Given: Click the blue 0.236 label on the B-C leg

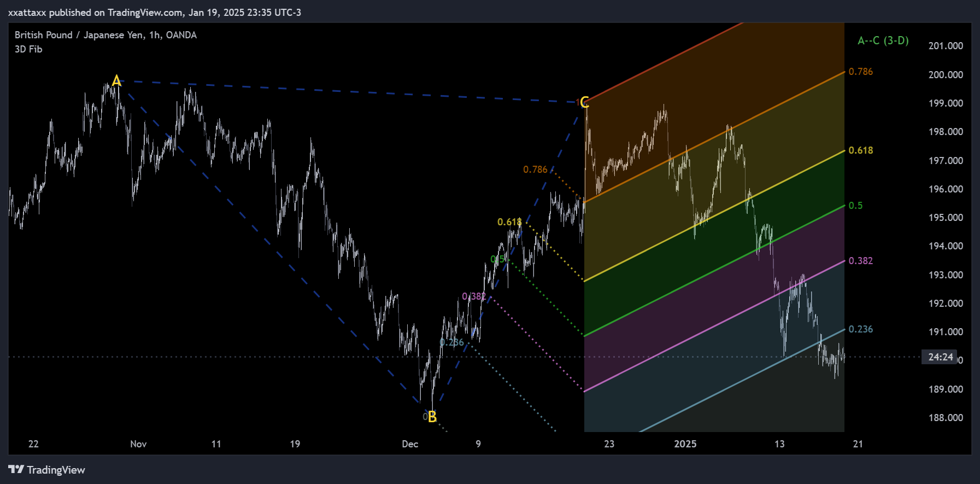Looking at the screenshot, I should [452, 342].
